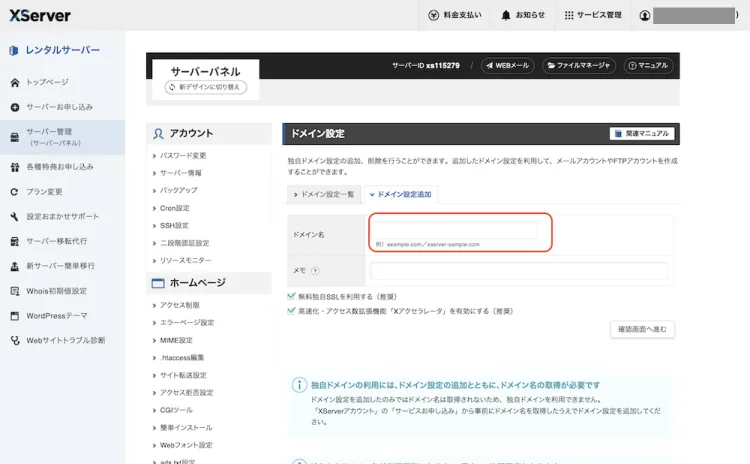Toggle 無料独自SSLを利用する checkbox
This screenshot has width=750, height=464.
pyautogui.click(x=291, y=297)
